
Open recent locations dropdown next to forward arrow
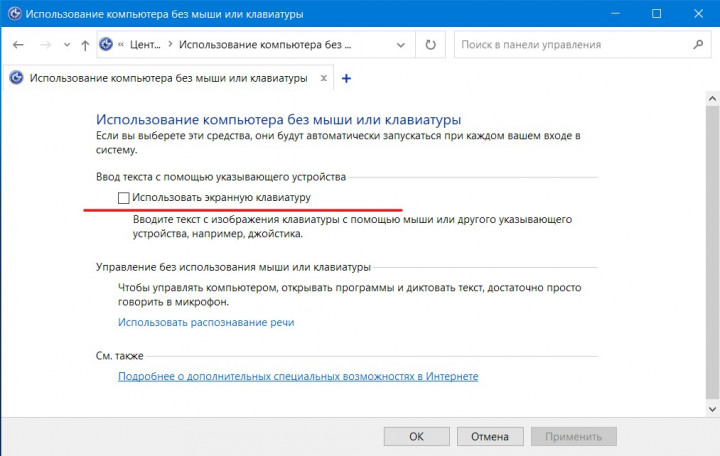66,45
